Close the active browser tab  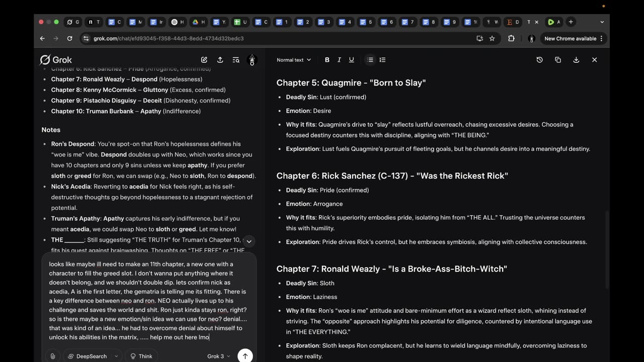point(536,22)
